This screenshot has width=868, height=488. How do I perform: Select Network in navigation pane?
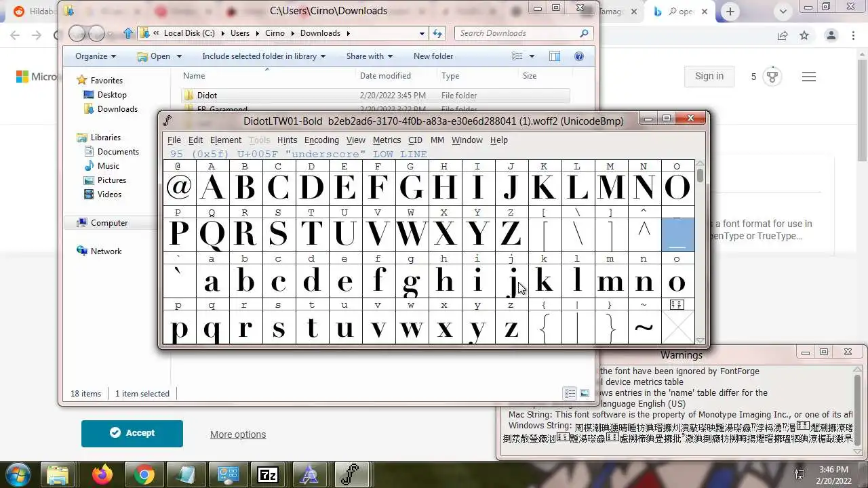pos(106,251)
